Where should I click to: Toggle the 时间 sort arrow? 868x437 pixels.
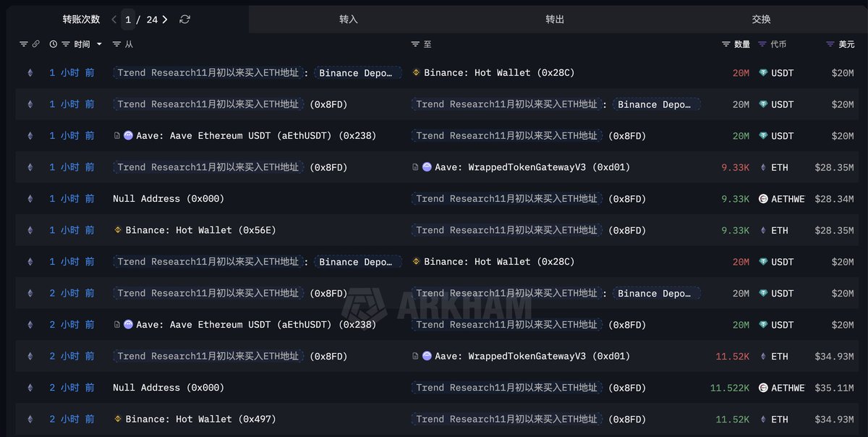click(x=99, y=44)
